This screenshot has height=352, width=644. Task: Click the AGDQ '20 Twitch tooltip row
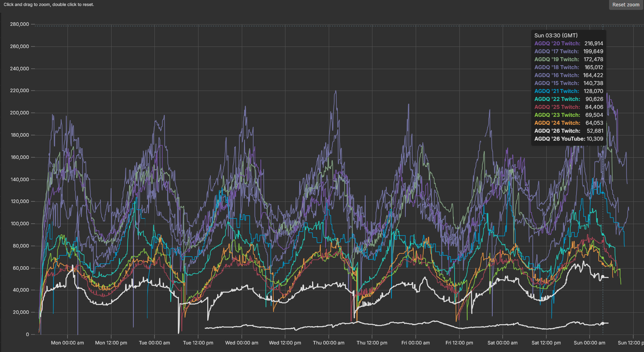pyautogui.click(x=569, y=43)
